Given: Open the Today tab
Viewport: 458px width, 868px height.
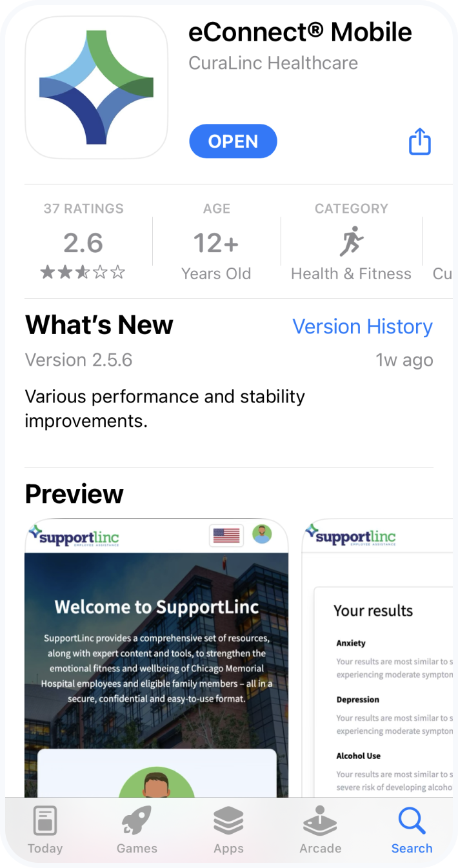Looking at the screenshot, I should coord(45,829).
